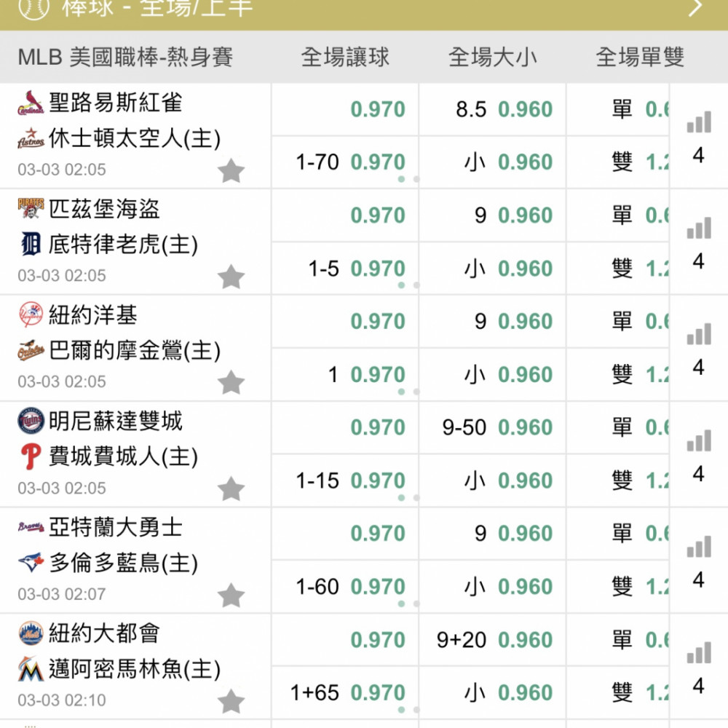Bet Marlins handicap 1+65 at 0.970
728x728 pixels.
click(345, 693)
